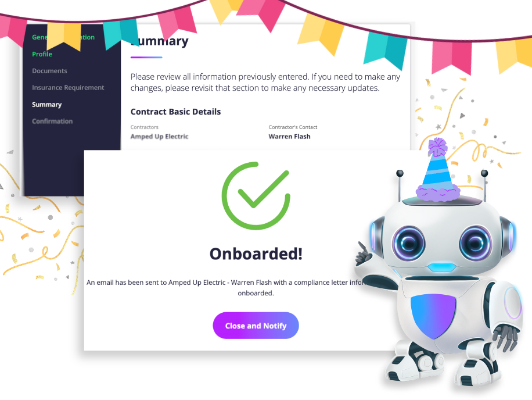Go to the Documents sidebar step
Image resolution: width=532 pixels, height=400 pixels.
pos(49,70)
